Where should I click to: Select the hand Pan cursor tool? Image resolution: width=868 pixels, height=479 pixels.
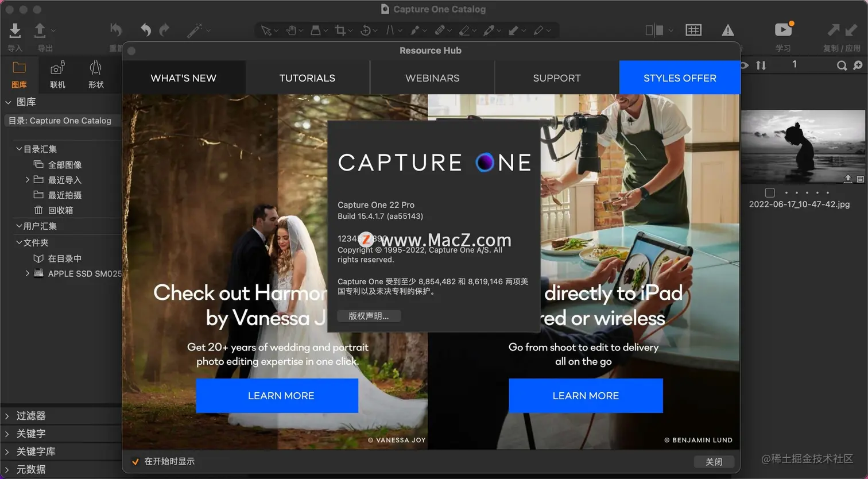(x=291, y=30)
